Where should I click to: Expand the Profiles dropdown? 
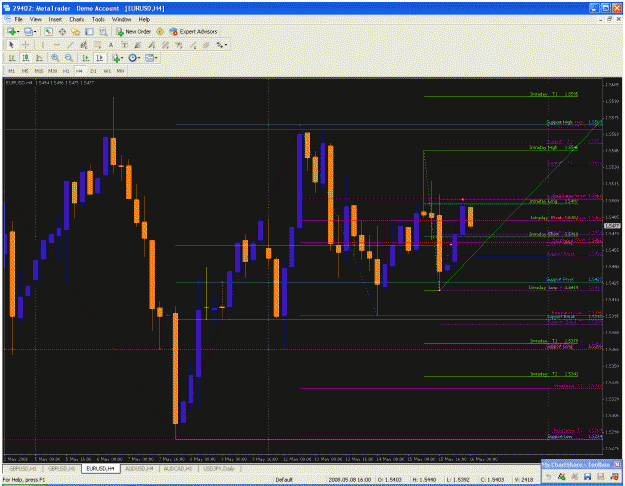pos(35,32)
